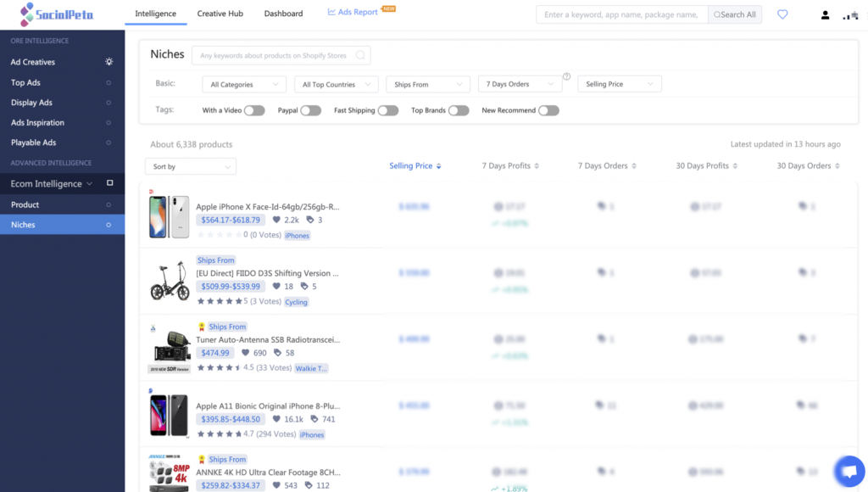Click the $474.99 price tag

click(215, 353)
